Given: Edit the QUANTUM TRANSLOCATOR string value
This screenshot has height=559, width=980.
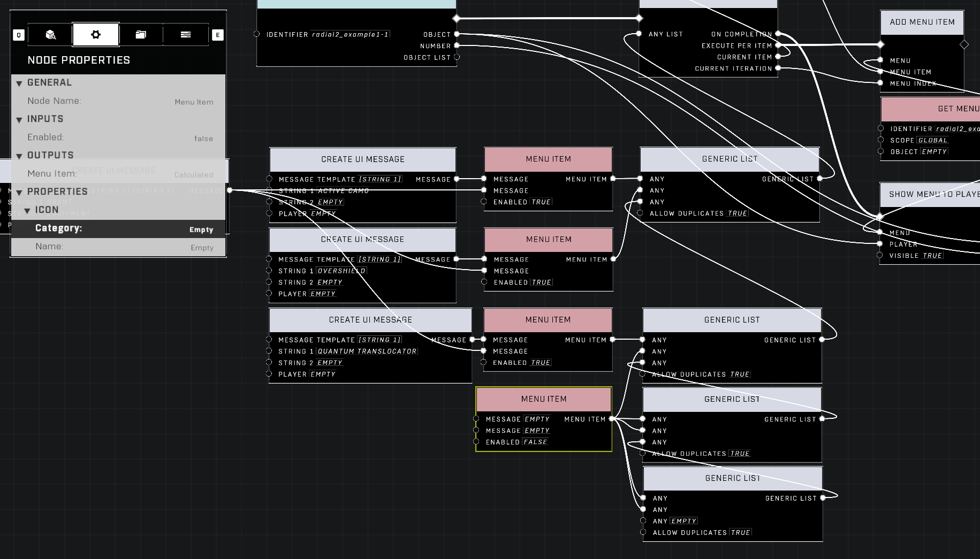Looking at the screenshot, I should click(x=367, y=351).
